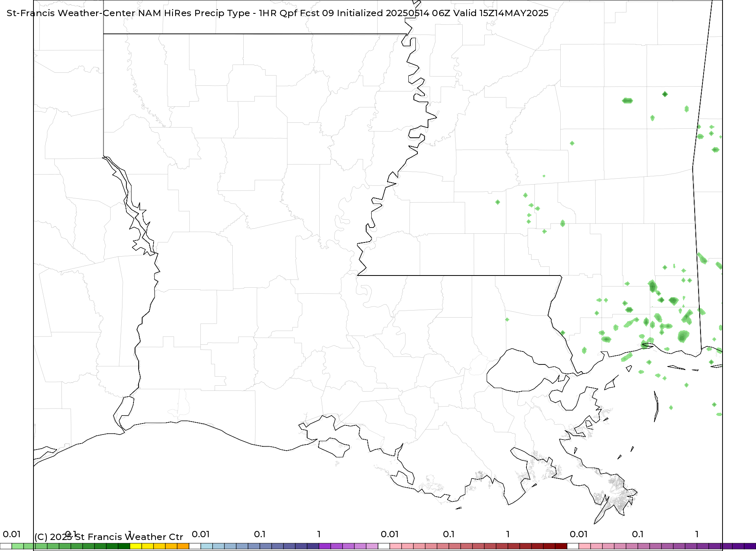Pick the pale orchid swatch ending the violet group
756x551 pixels.
372,546
